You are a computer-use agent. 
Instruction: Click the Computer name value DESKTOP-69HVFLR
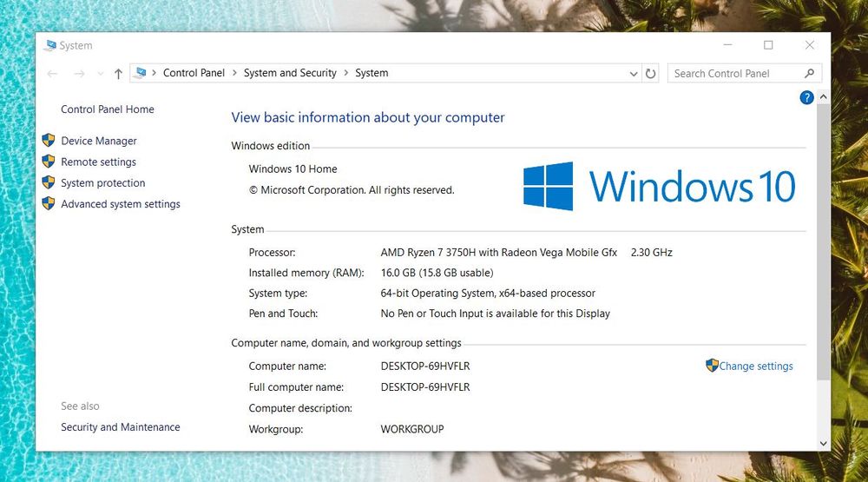click(425, 366)
